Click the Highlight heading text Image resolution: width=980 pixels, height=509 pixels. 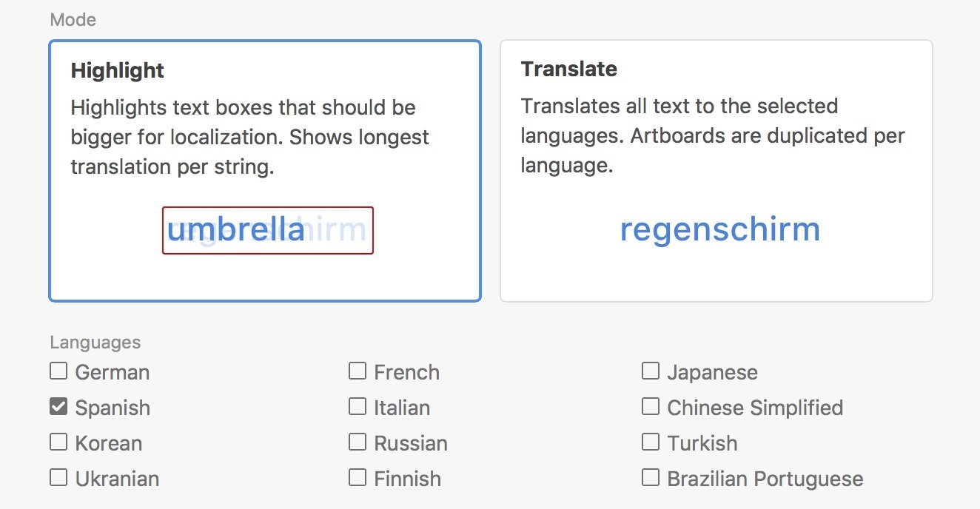click(118, 70)
